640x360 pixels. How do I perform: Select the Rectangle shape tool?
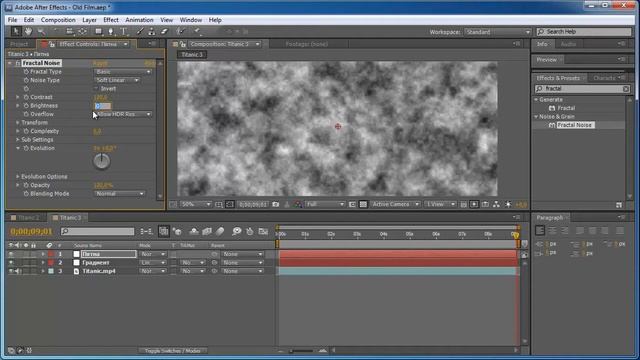click(x=99, y=31)
